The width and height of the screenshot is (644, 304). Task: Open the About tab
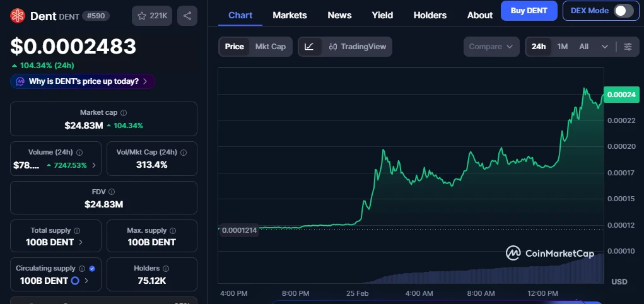click(480, 15)
